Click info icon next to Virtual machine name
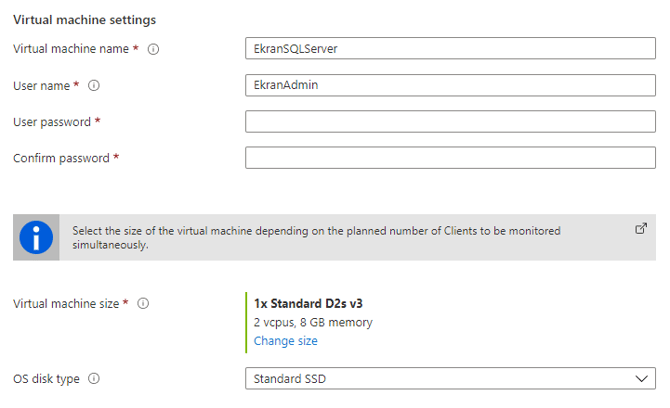The height and width of the screenshot is (408, 670). pyautogui.click(x=153, y=49)
